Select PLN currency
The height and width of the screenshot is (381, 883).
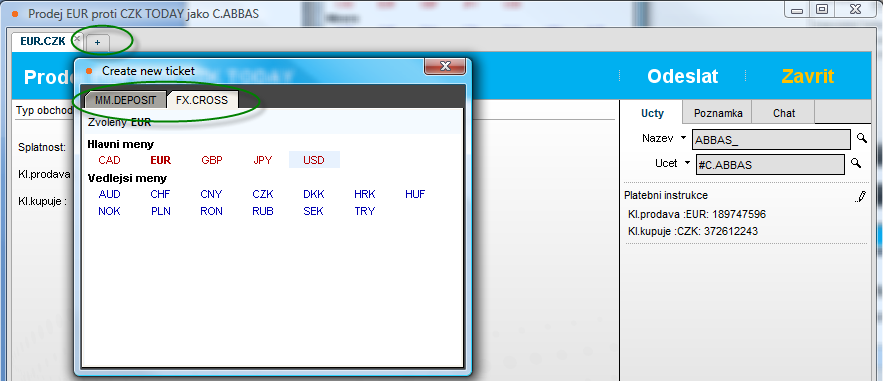coord(160,211)
